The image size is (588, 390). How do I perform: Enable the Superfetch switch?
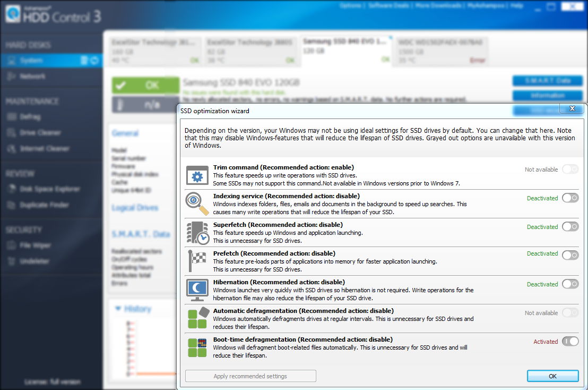(570, 226)
